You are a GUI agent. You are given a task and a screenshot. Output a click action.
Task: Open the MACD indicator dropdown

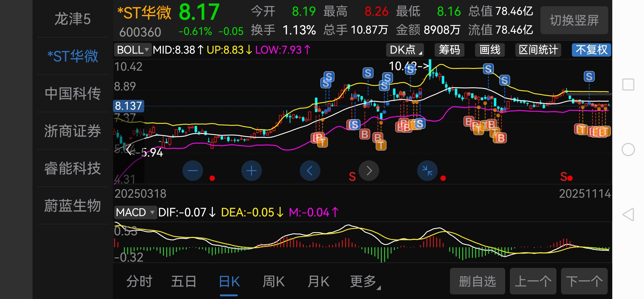point(135,212)
